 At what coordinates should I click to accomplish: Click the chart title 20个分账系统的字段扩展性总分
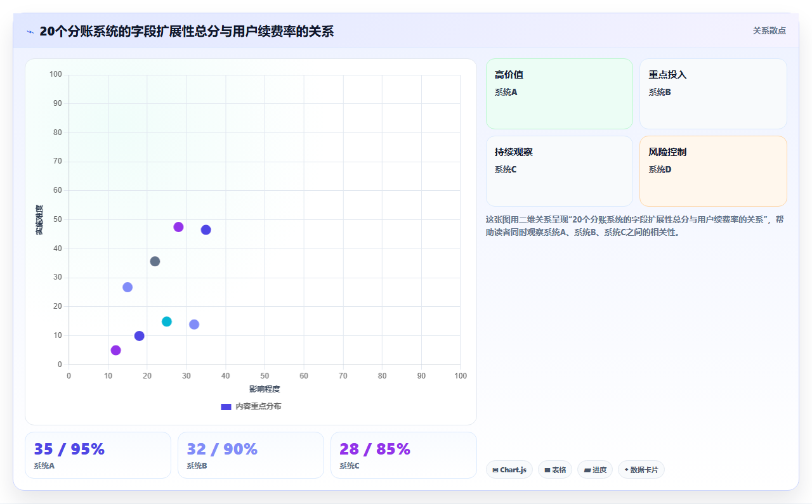pos(187,31)
